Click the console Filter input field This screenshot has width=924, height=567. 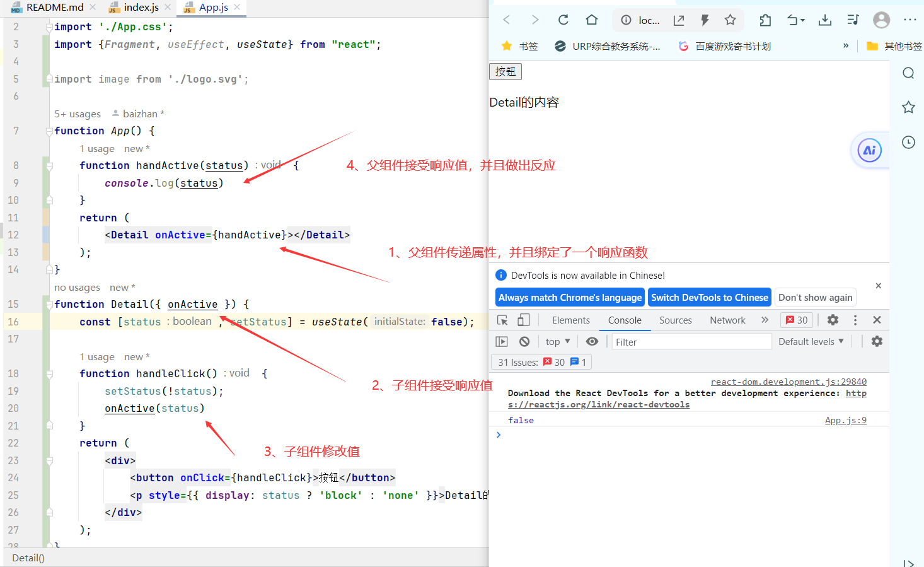coord(691,342)
